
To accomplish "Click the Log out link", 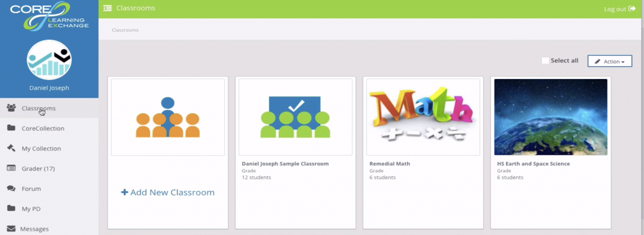I will (619, 9).
